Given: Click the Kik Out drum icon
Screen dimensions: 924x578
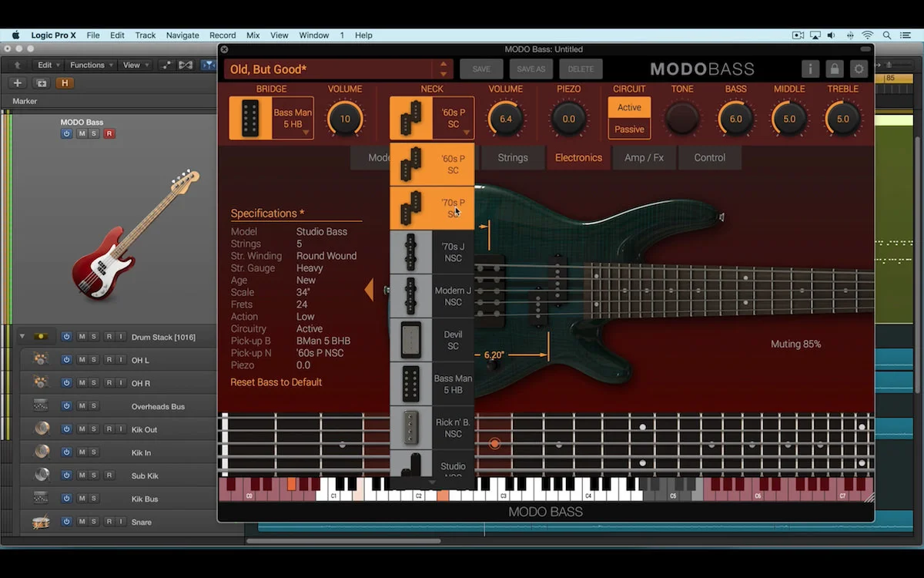Looking at the screenshot, I should [x=41, y=428].
